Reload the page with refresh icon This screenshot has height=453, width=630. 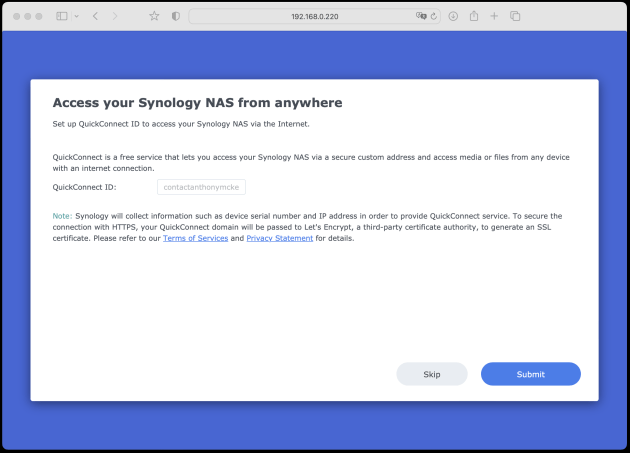point(434,16)
